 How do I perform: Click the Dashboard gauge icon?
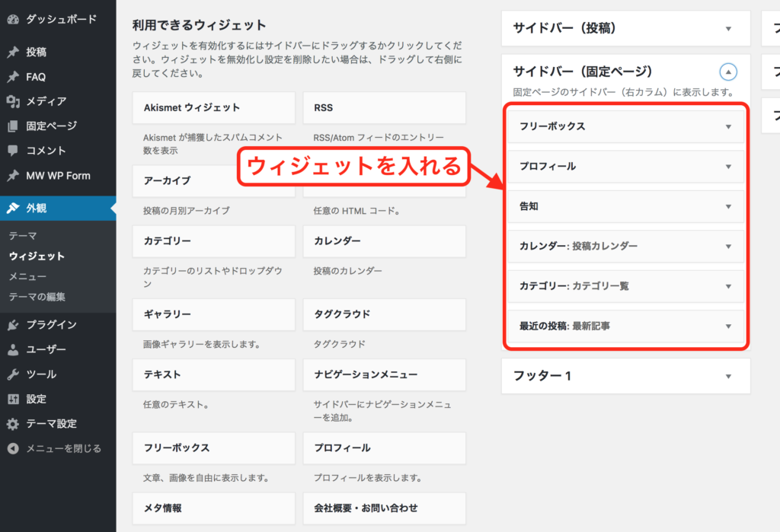[x=13, y=18]
